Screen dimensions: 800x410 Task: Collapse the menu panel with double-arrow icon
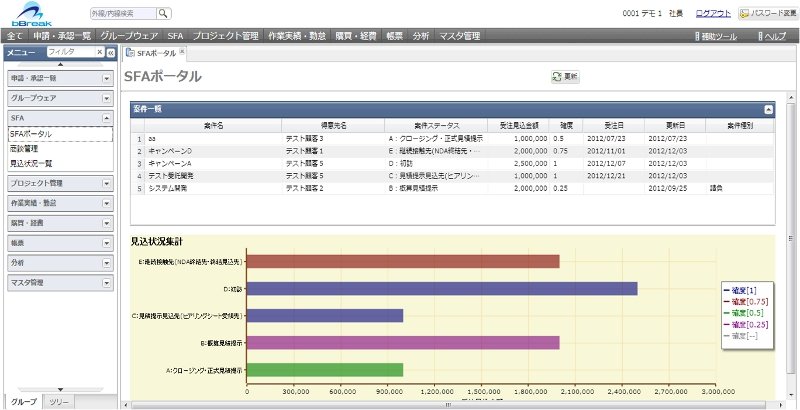pos(111,52)
